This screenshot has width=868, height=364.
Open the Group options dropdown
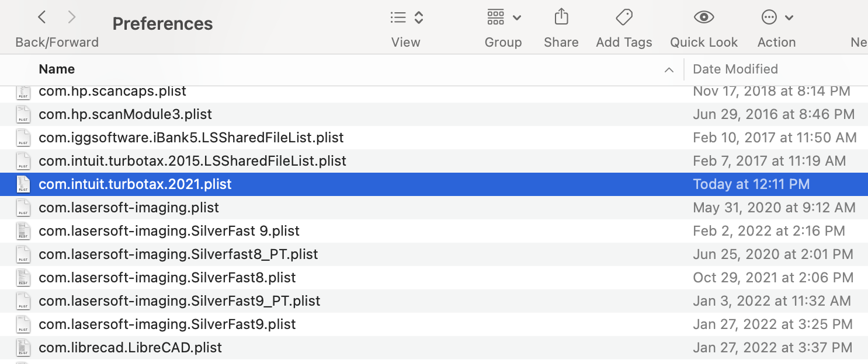coord(503,17)
